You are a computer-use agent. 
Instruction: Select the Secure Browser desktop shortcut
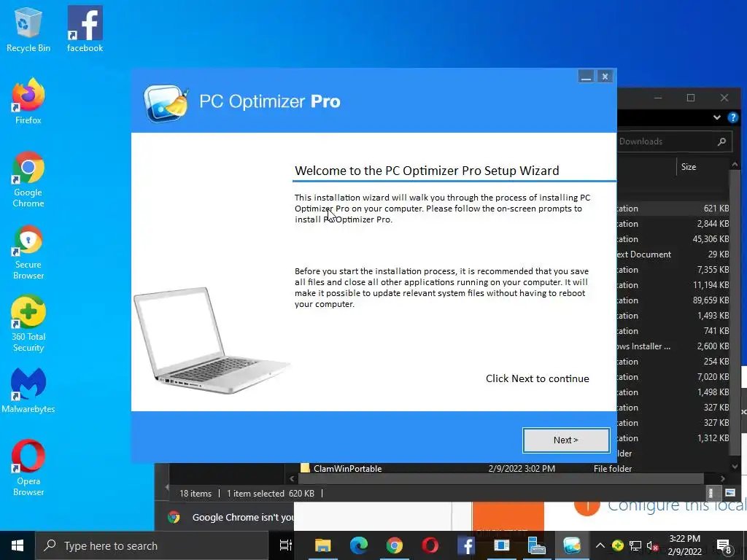coord(28,252)
